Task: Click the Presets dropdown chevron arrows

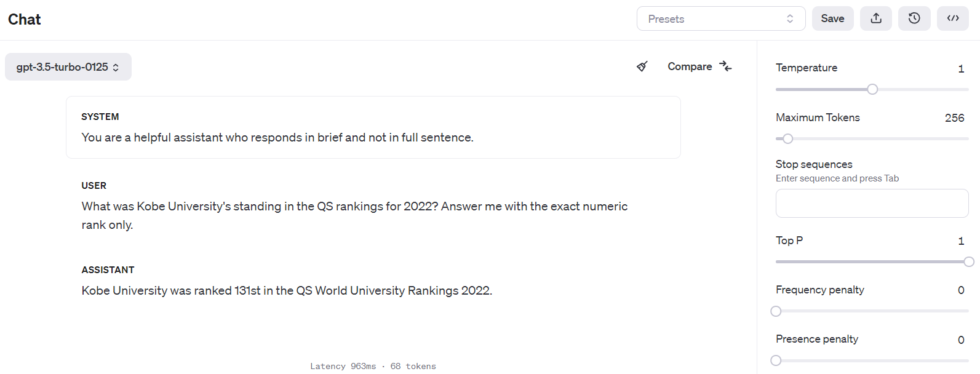Action: (x=790, y=18)
